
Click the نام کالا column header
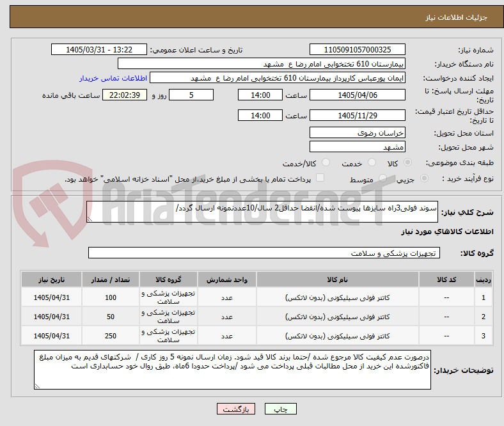[338, 280]
